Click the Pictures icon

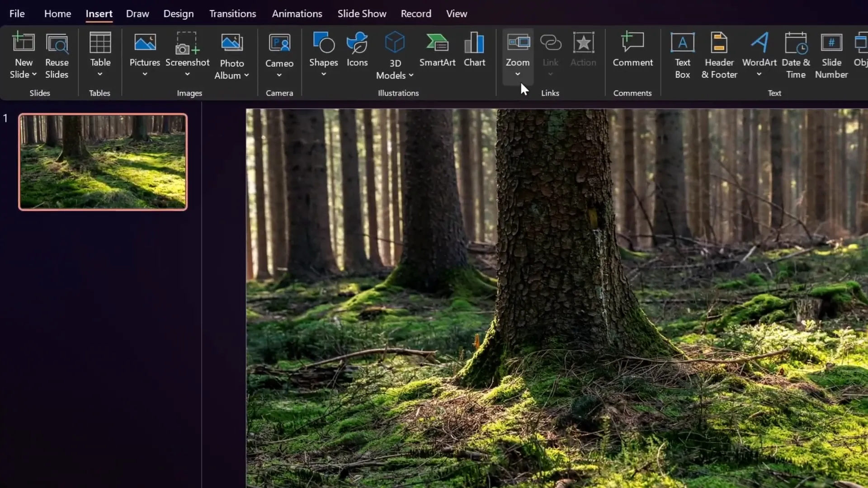click(x=145, y=43)
